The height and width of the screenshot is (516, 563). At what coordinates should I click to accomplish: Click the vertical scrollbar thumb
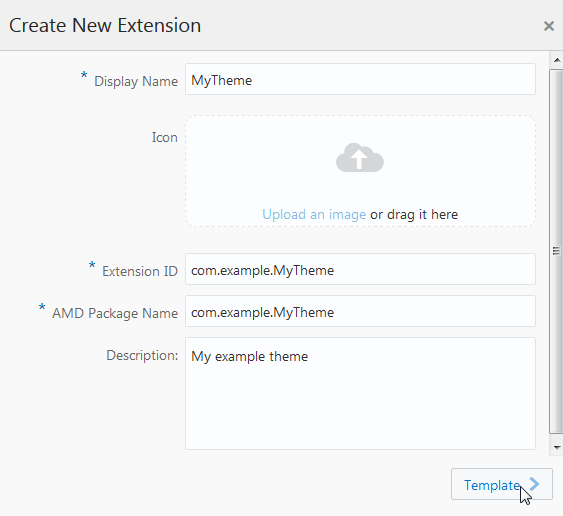556,251
